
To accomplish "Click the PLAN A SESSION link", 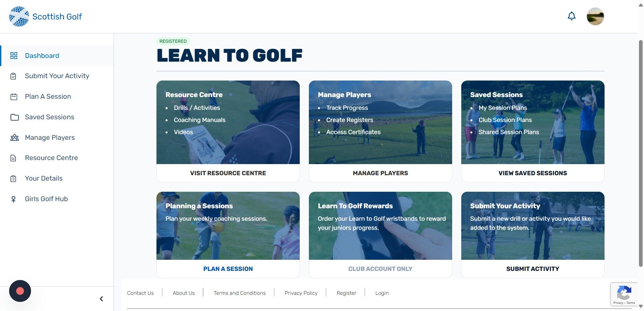I will 228,269.
